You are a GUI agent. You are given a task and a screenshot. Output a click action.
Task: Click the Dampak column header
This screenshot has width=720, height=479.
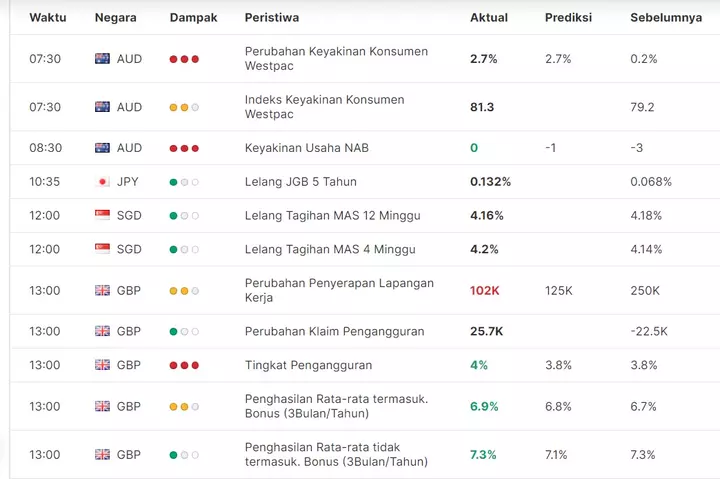point(193,17)
